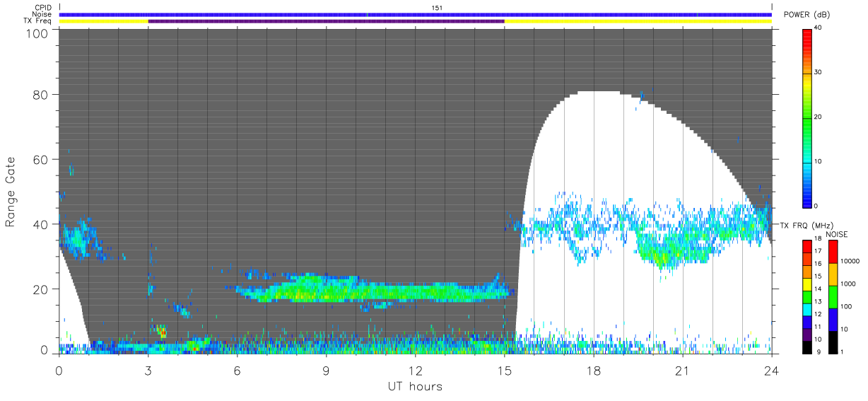The width and height of the screenshot is (868, 401).
Task: Click the NOISE legend title
Action: 837,234
